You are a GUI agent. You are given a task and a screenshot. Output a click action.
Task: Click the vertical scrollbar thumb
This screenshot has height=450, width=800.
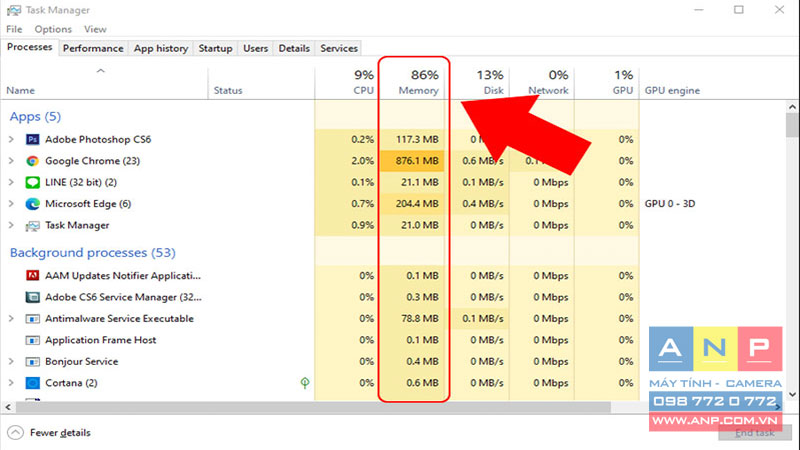click(792, 126)
